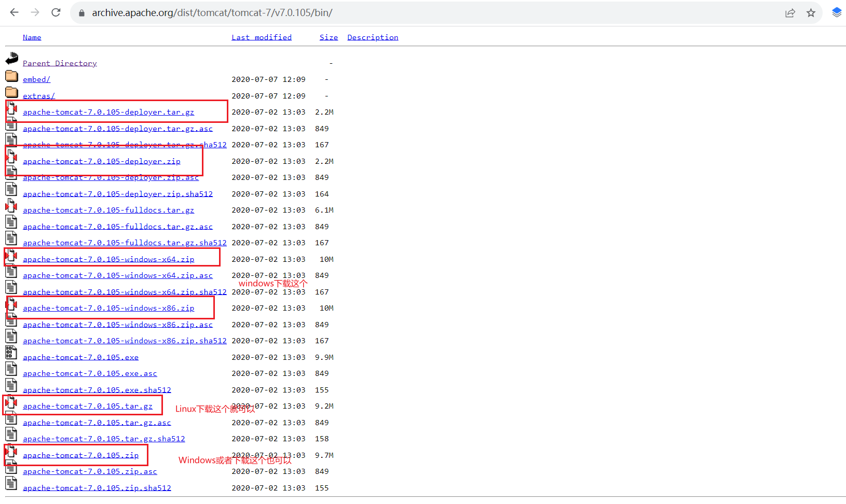Download apache-tomcat-7.0.105.zip
846x504 pixels.
tap(81, 455)
